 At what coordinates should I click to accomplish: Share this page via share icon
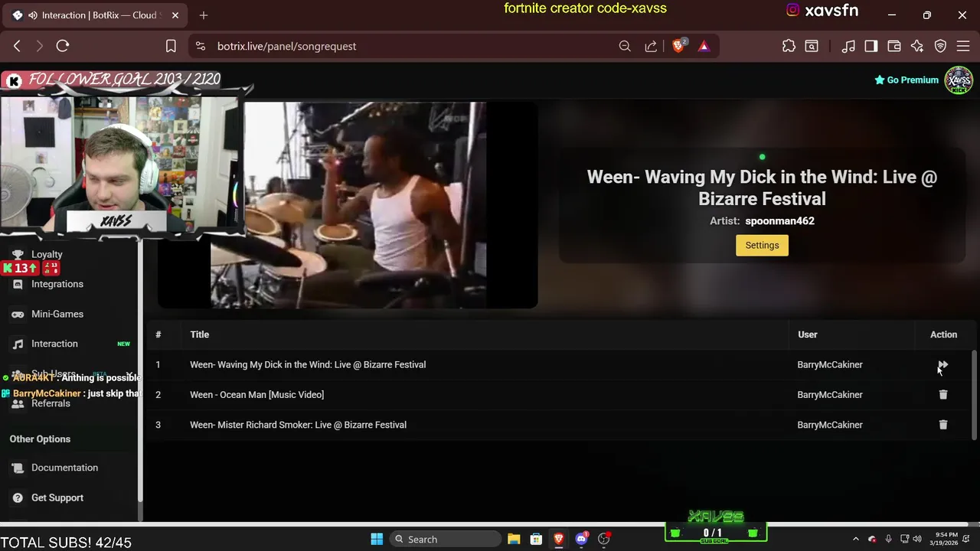tap(651, 46)
